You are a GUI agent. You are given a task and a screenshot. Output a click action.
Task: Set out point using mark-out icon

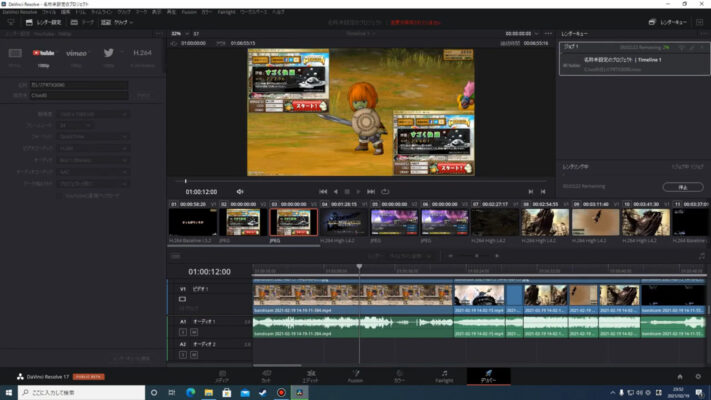click(543, 192)
